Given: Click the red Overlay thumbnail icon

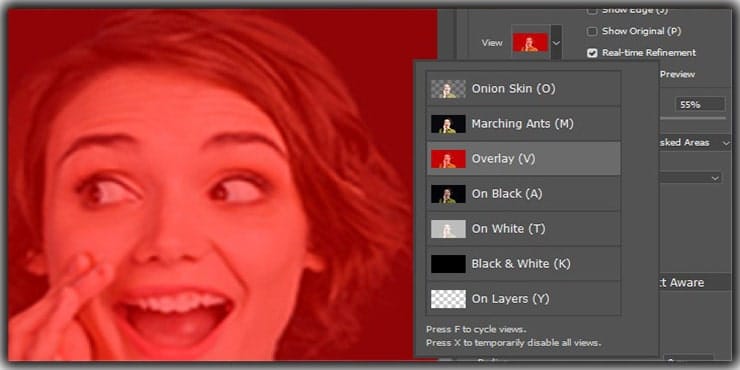Looking at the screenshot, I should 448,159.
